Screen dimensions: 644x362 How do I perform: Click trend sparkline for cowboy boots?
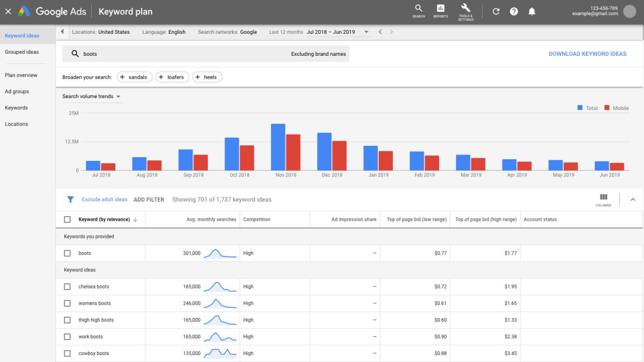(x=220, y=353)
